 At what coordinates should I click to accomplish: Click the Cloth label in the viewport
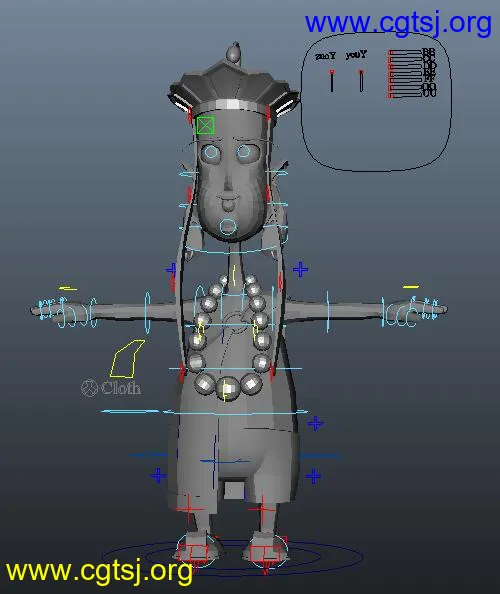point(120,388)
